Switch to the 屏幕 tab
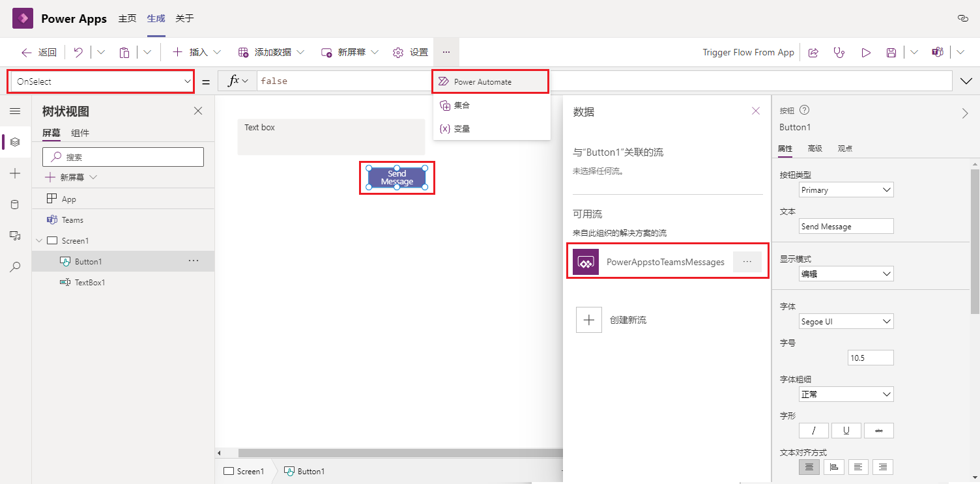The height and width of the screenshot is (484, 980). click(51, 133)
